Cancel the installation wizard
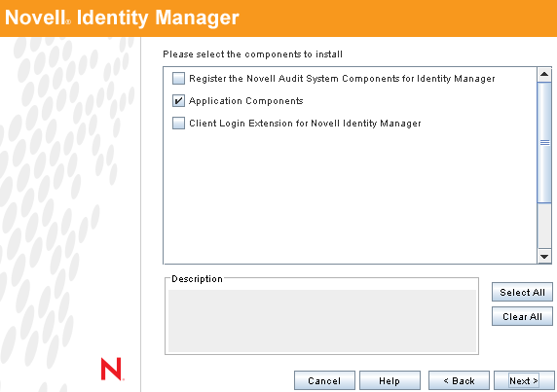 324,380
